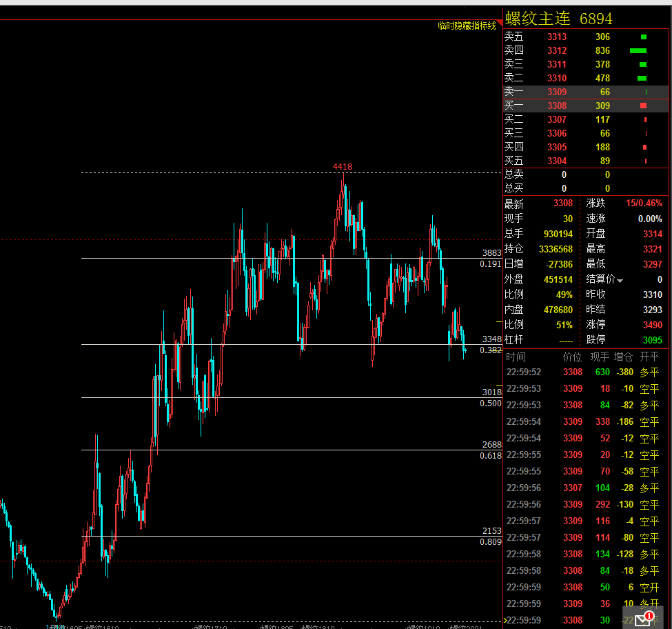This screenshot has width=672, height=629.
Task: Click the 4418 high price marker
Action: pyautogui.click(x=343, y=166)
